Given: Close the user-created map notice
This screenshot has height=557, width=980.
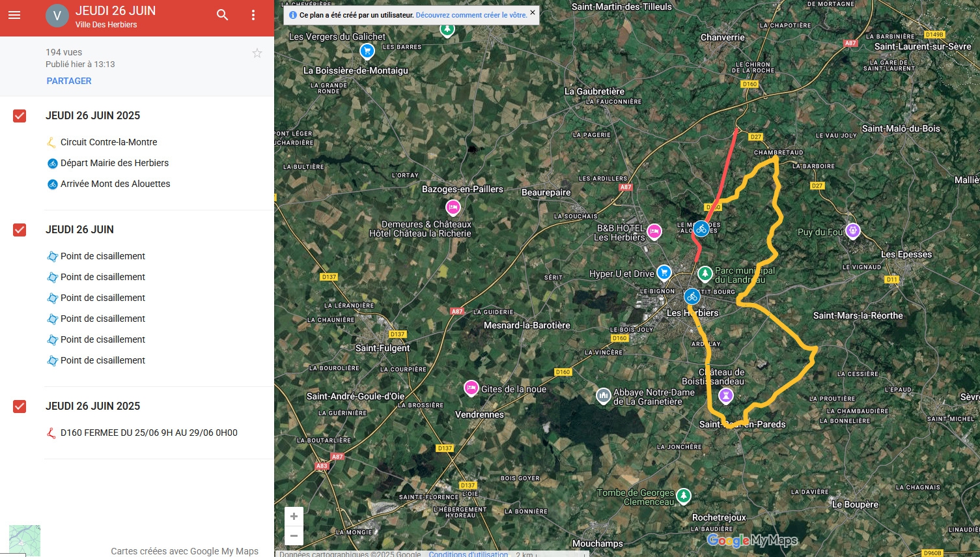Looking at the screenshot, I should pos(533,12).
